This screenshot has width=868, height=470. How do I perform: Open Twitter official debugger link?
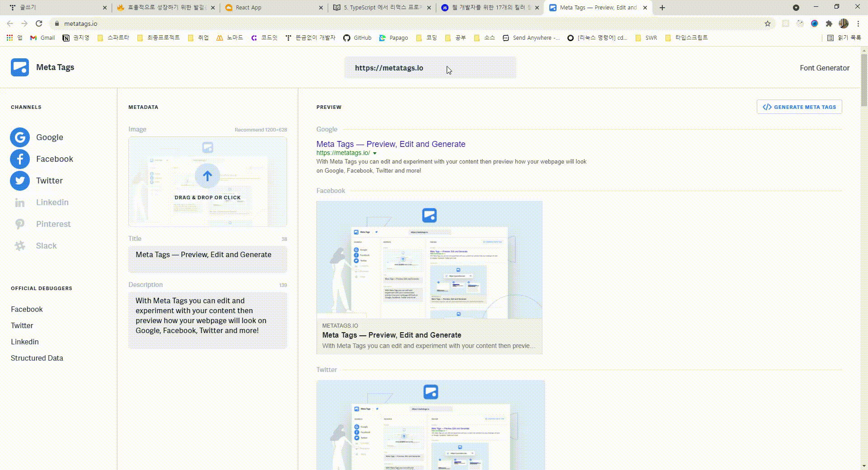22,325
